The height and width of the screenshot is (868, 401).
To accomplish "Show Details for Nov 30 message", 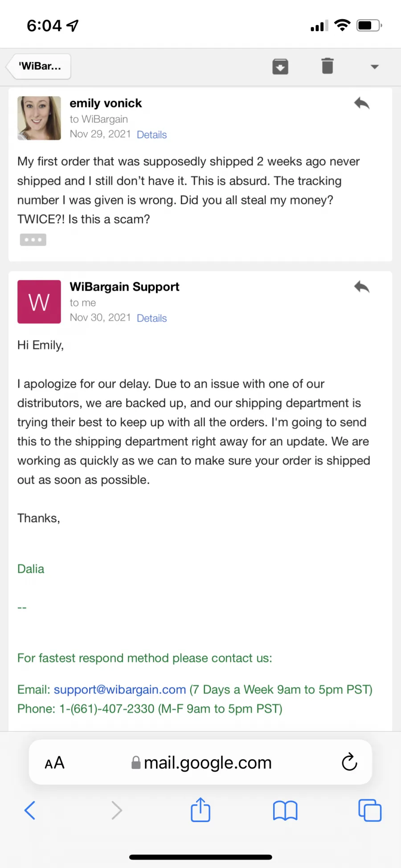I will tap(152, 318).
